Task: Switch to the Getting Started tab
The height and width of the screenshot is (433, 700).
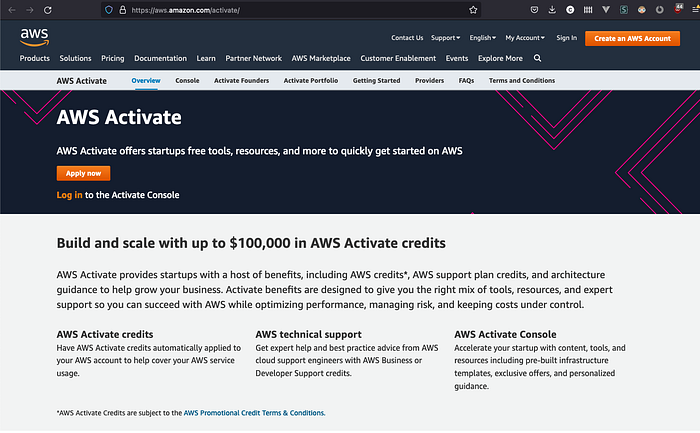Action: point(376,81)
